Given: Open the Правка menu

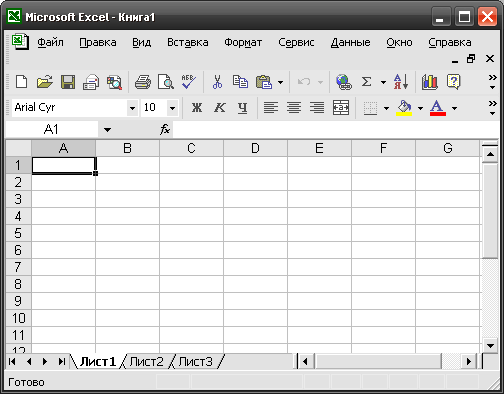Looking at the screenshot, I should coord(98,42).
